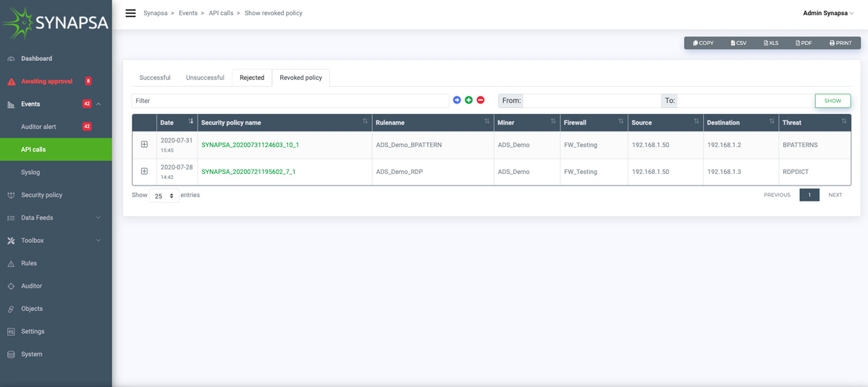Click the Filter input field

tap(290, 101)
